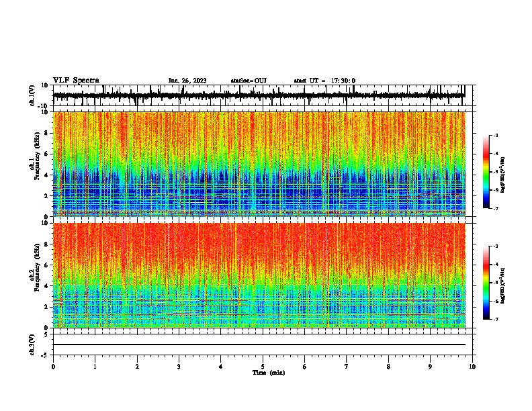Click time axis tick label '3'

tap(179, 367)
